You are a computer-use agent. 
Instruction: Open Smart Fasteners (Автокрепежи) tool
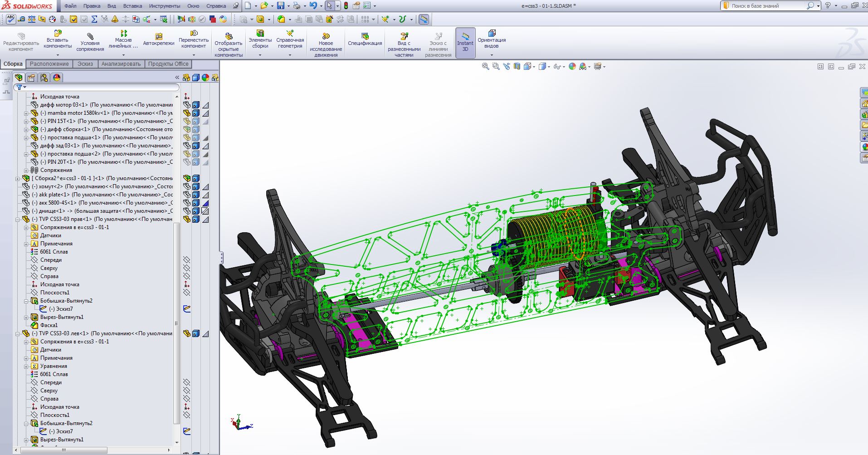point(158,39)
